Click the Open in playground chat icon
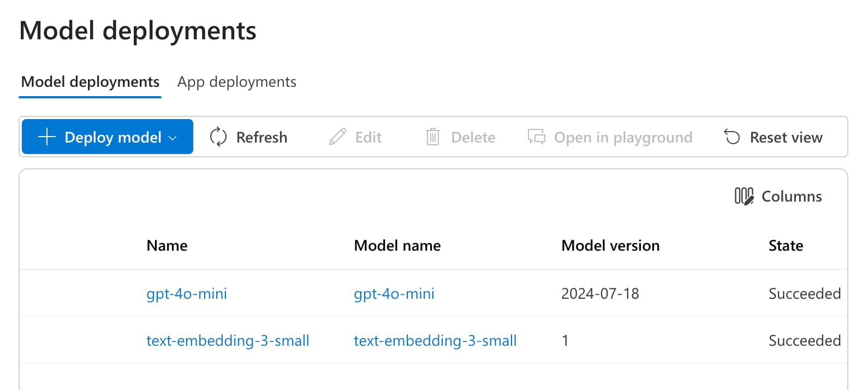Viewport: 868px width, 390px height. tap(537, 137)
